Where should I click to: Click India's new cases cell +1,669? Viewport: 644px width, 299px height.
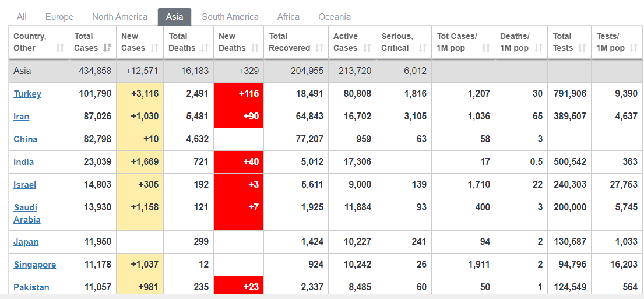(140, 162)
